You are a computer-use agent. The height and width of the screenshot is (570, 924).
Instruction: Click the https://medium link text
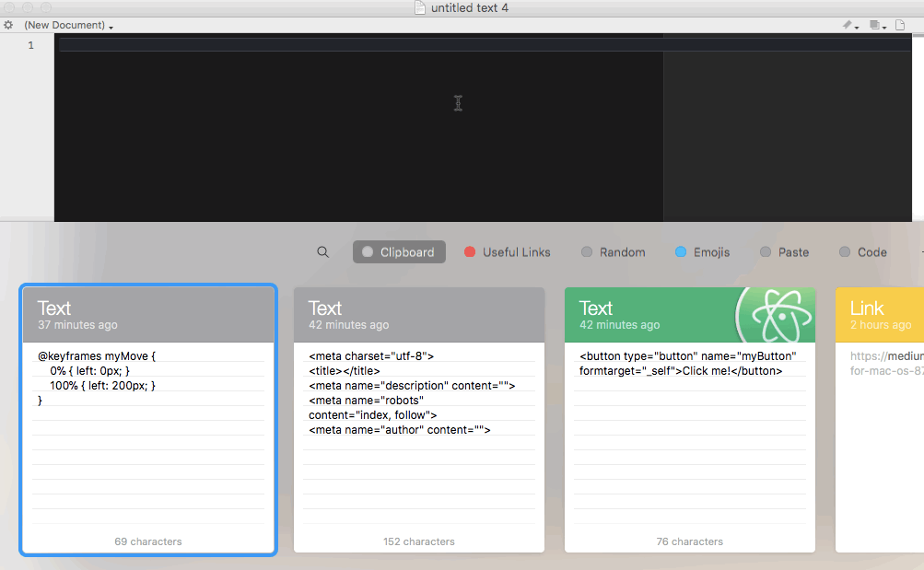tap(887, 355)
